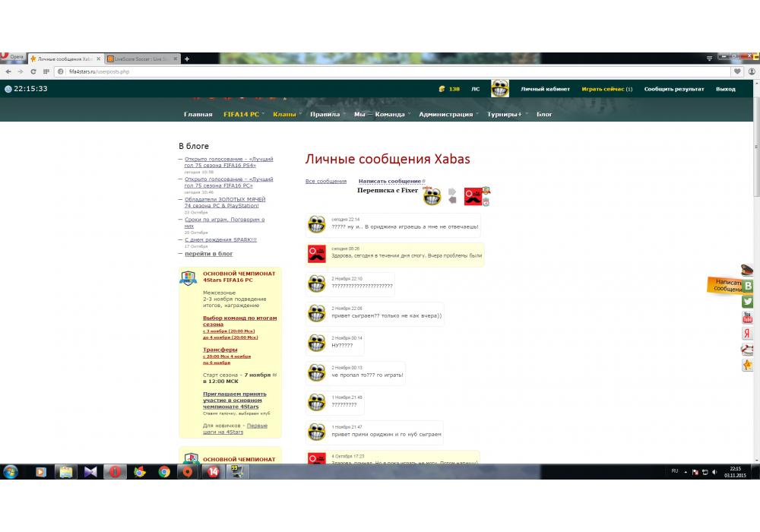Expand the FIFA14 PC navigation menu
This screenshot has height=532, width=760.
coord(241,114)
